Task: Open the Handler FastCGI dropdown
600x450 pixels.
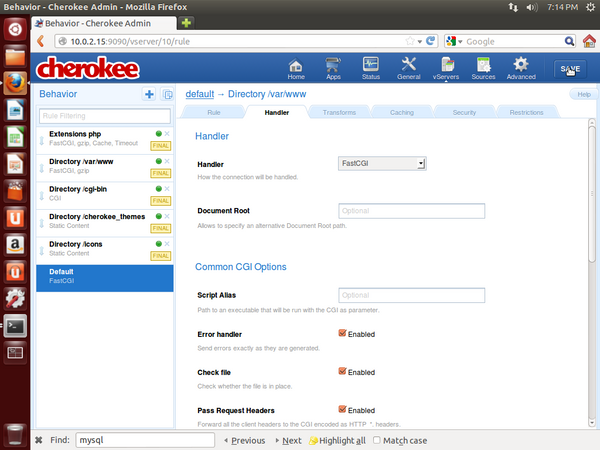Action: click(x=382, y=163)
